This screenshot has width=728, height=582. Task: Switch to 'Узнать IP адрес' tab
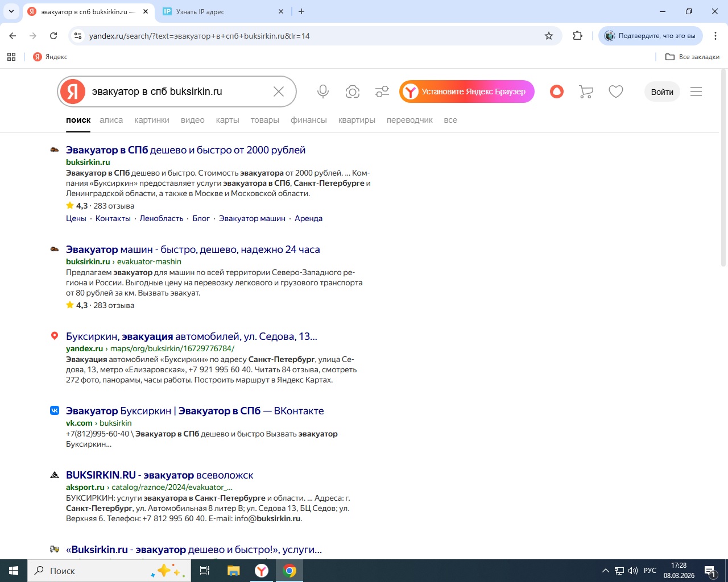click(223, 11)
